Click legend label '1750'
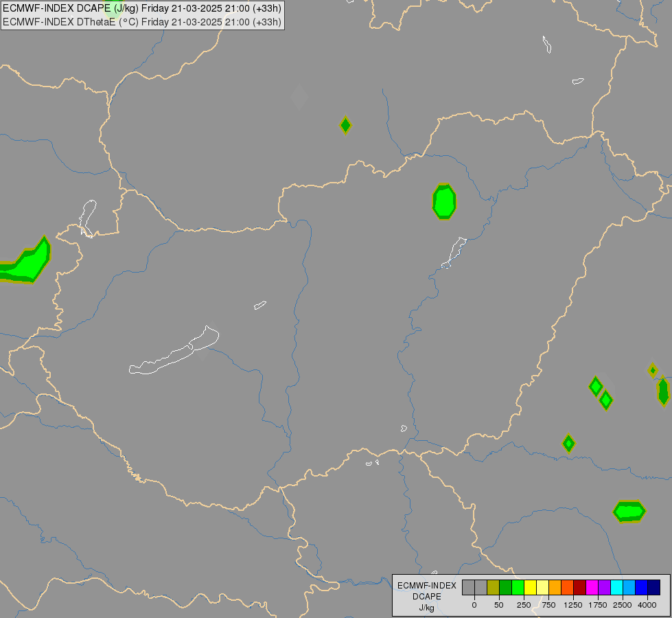The height and width of the screenshot is (618, 672). pyautogui.click(x=598, y=605)
